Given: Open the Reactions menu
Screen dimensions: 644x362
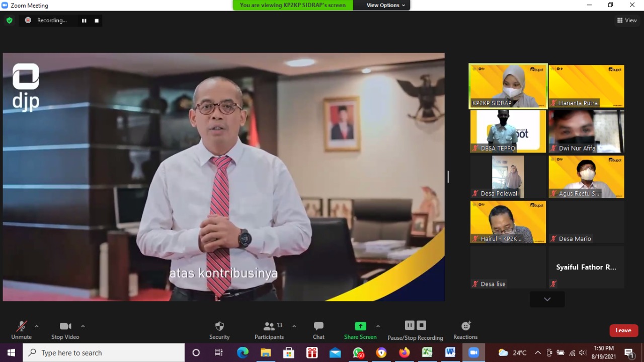Looking at the screenshot, I should coord(465,326).
